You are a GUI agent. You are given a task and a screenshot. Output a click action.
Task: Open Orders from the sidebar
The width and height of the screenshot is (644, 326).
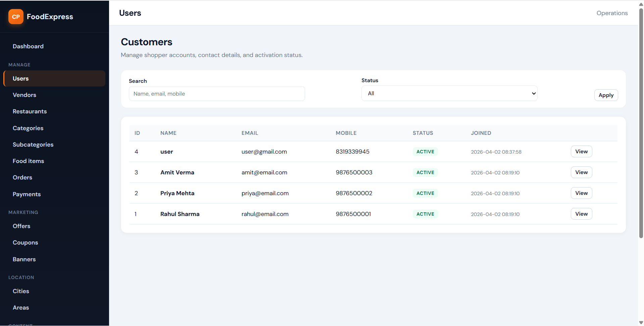(22, 177)
